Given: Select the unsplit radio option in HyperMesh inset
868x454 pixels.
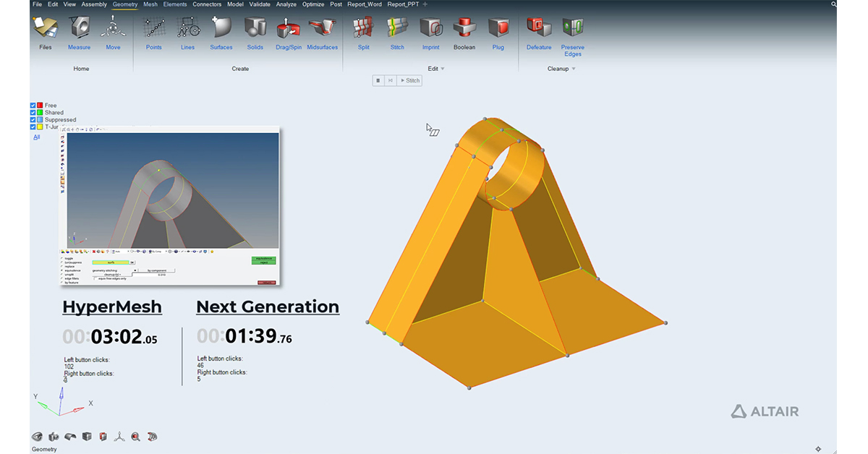Looking at the screenshot, I should click(x=62, y=274).
